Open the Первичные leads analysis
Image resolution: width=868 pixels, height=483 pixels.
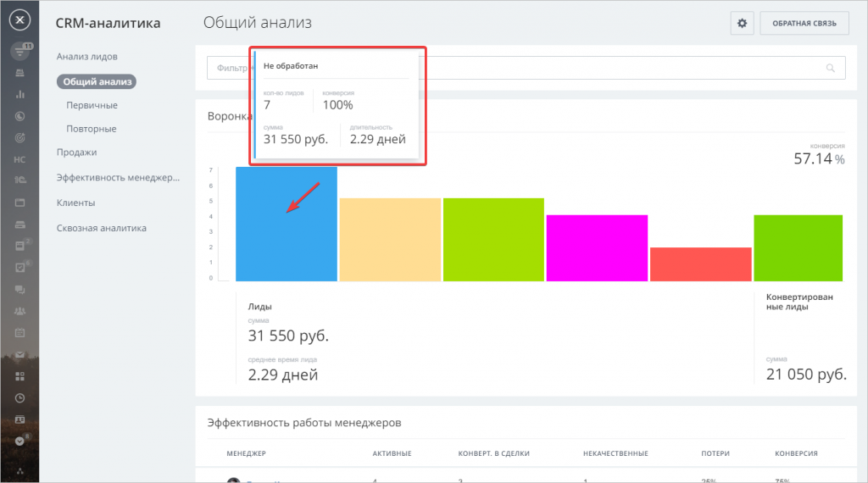pos(92,105)
